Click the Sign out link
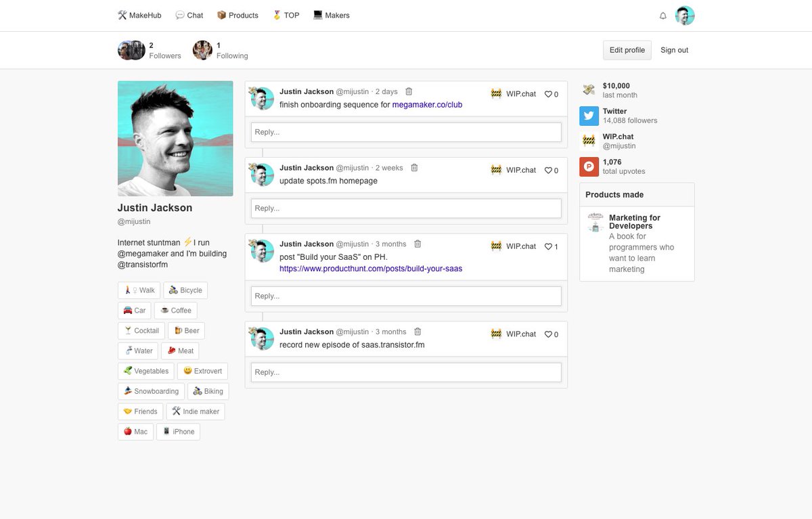This screenshot has height=519, width=812. 674,50
